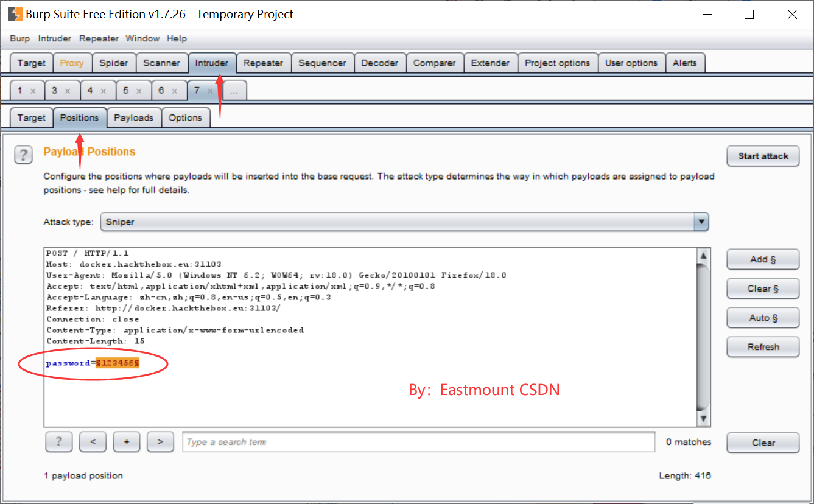Switch to the Extender tab

(491, 63)
